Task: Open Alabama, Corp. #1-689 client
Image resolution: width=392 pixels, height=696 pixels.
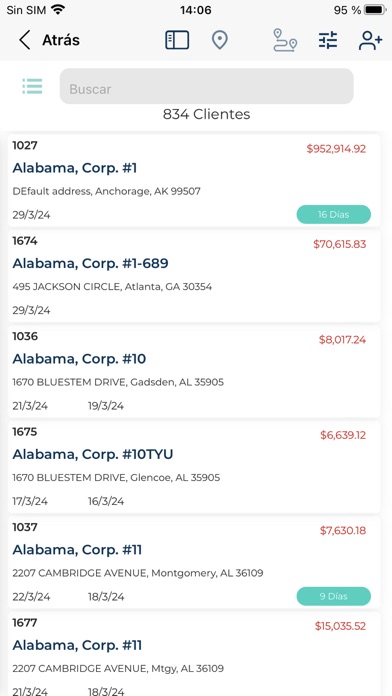Action: [x=194, y=276]
